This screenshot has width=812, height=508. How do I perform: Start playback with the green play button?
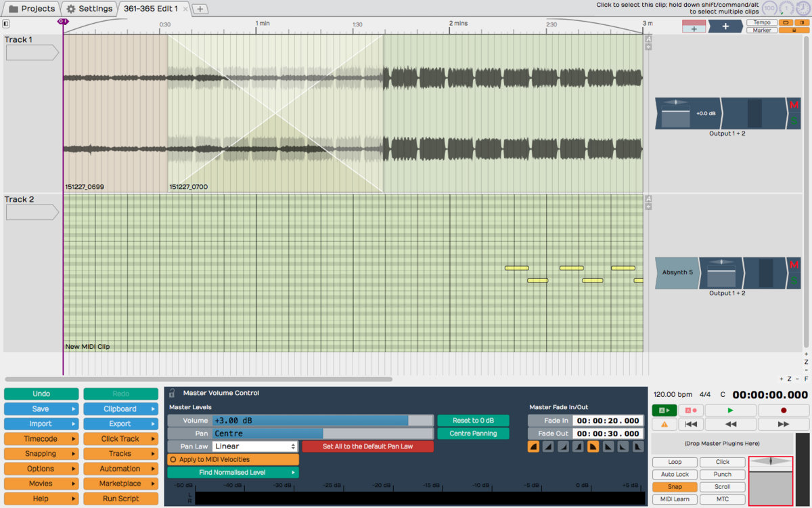click(x=730, y=410)
